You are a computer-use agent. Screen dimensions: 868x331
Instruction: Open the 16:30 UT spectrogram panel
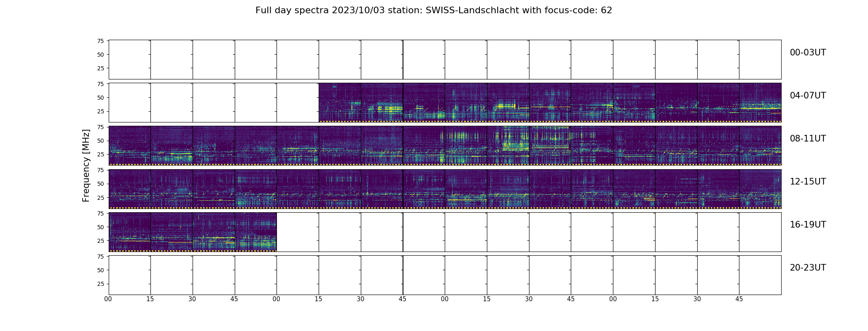[214, 232]
